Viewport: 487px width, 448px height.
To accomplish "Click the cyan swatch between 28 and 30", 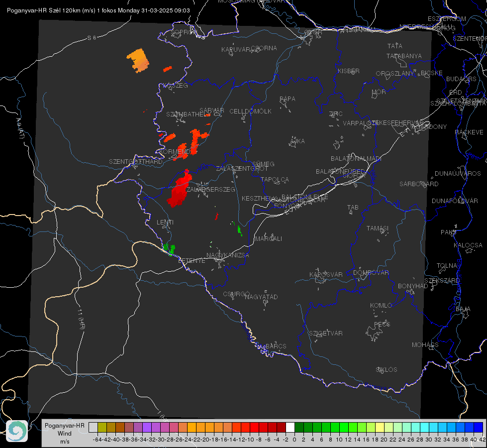I will pos(425,427).
